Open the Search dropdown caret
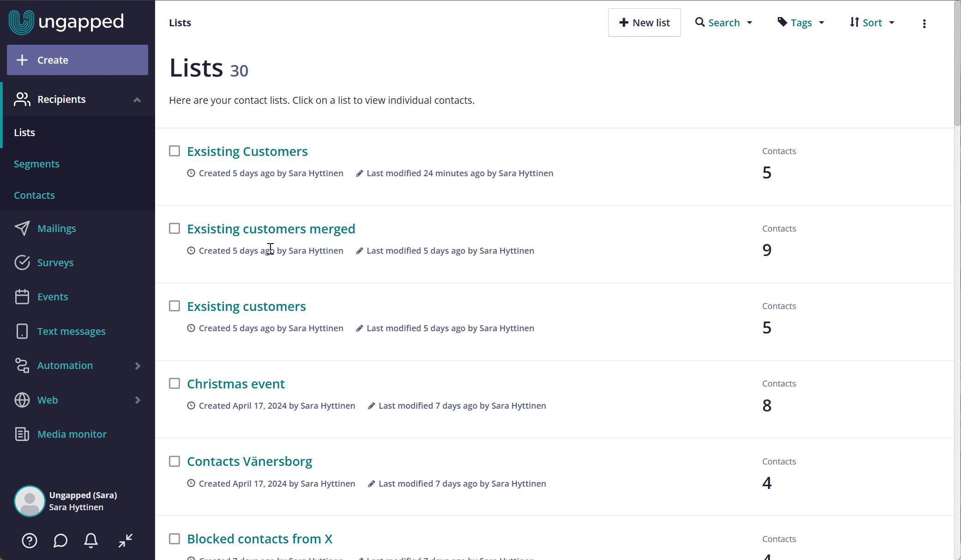961x560 pixels. coord(750,23)
